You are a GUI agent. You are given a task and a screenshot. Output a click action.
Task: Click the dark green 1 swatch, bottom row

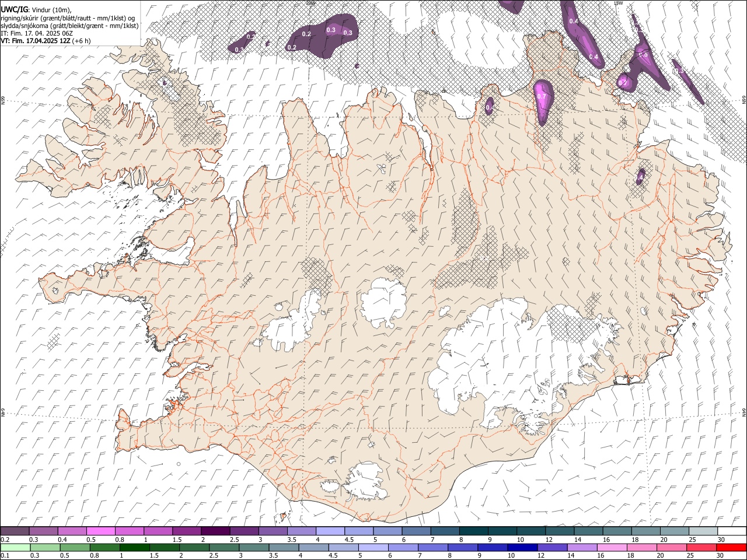pos(135,547)
